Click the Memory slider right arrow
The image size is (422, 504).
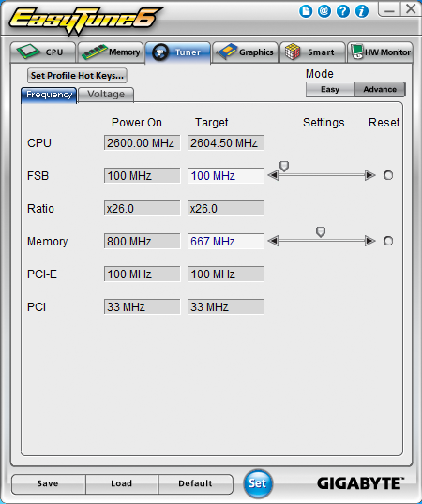[370, 241]
